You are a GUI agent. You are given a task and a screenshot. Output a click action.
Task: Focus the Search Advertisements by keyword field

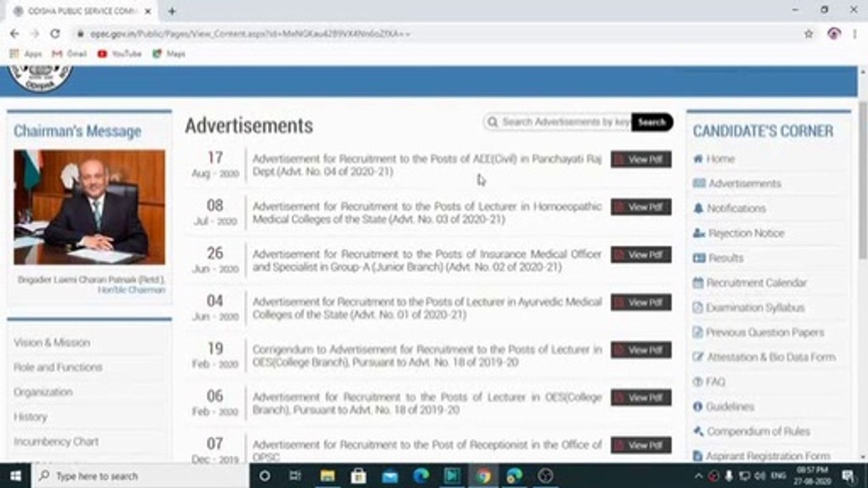pyautogui.click(x=558, y=122)
